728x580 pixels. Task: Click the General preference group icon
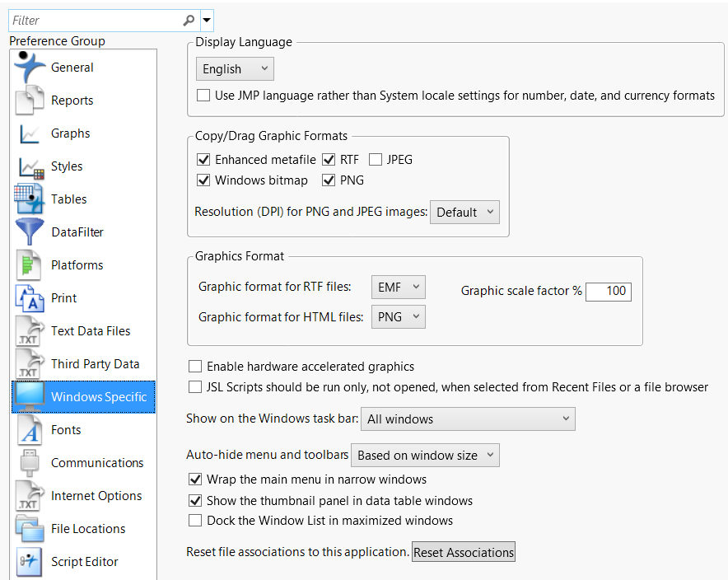(30, 67)
